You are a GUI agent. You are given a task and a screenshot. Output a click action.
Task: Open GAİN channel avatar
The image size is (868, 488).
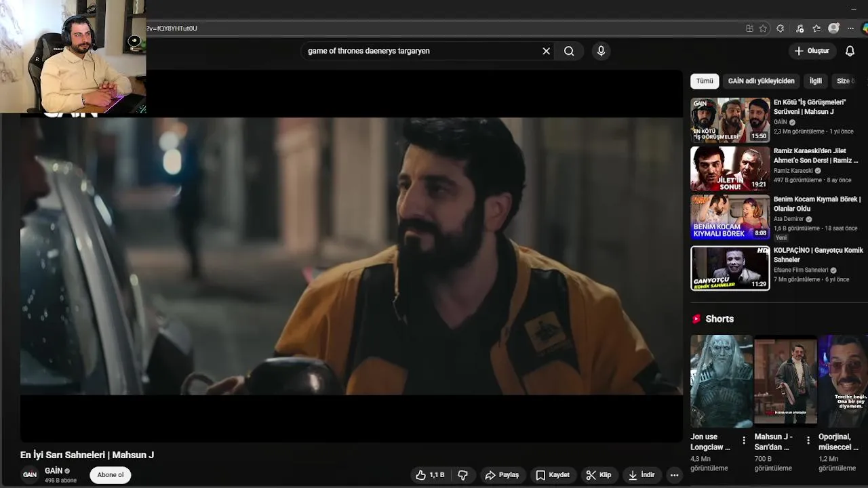(x=30, y=475)
